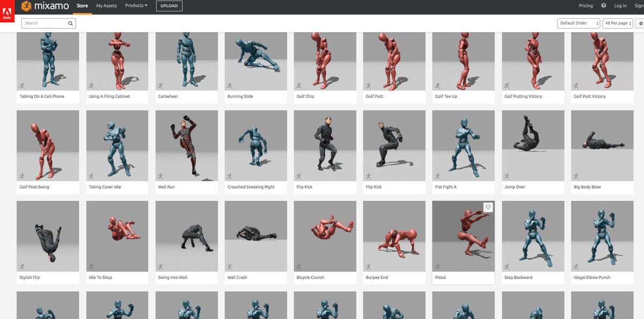The height and width of the screenshot is (319, 644).
Task: Open the Using A Filing Cabinet thumbnail
Action: pyautogui.click(x=118, y=61)
